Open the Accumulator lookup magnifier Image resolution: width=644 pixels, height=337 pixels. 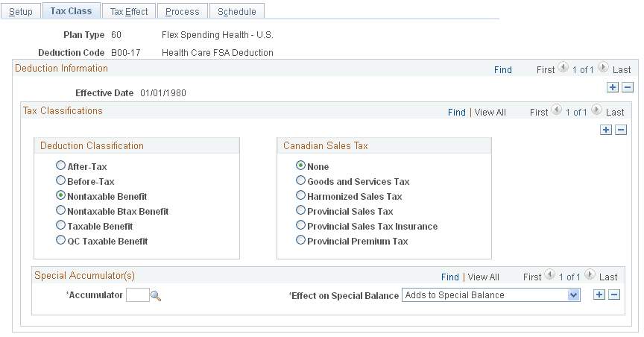point(156,296)
